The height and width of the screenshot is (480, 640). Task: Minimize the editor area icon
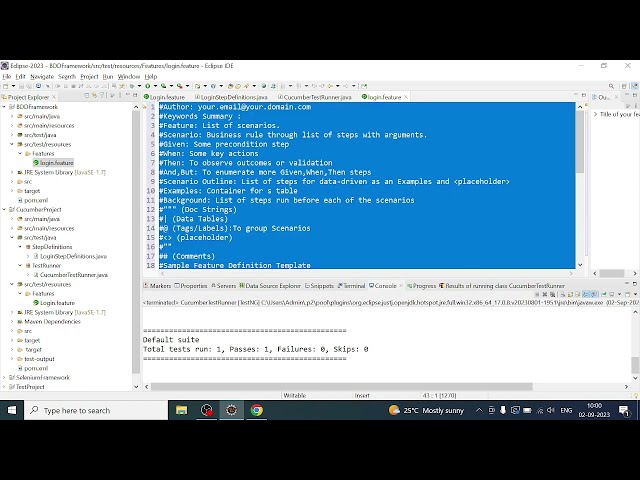coord(576,95)
